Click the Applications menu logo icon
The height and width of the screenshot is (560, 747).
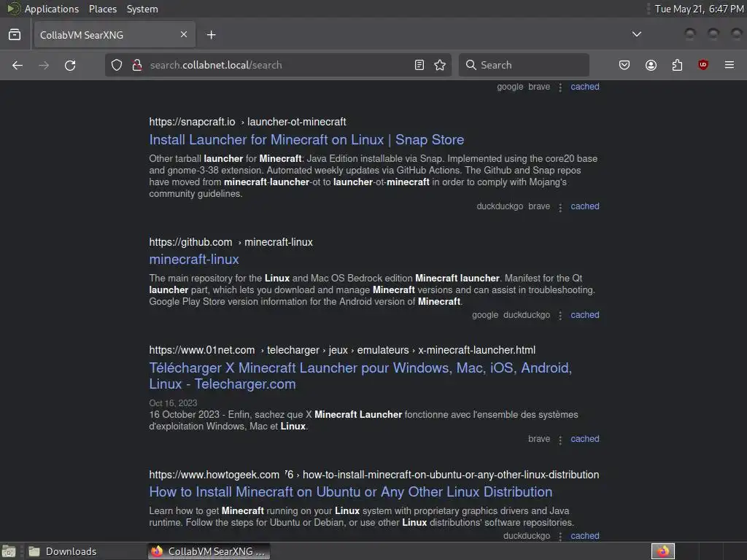[13, 9]
